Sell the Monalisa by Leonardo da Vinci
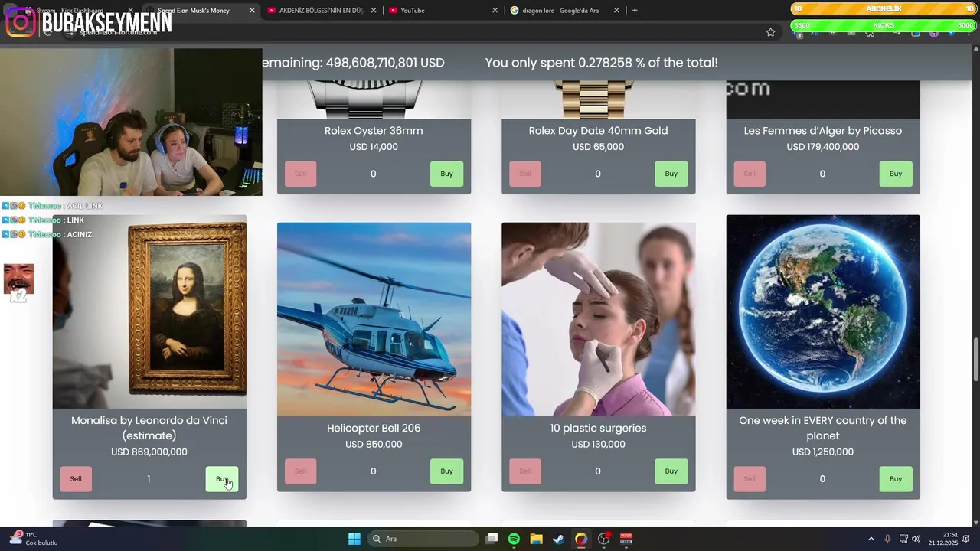Image resolution: width=980 pixels, height=551 pixels. click(x=76, y=479)
